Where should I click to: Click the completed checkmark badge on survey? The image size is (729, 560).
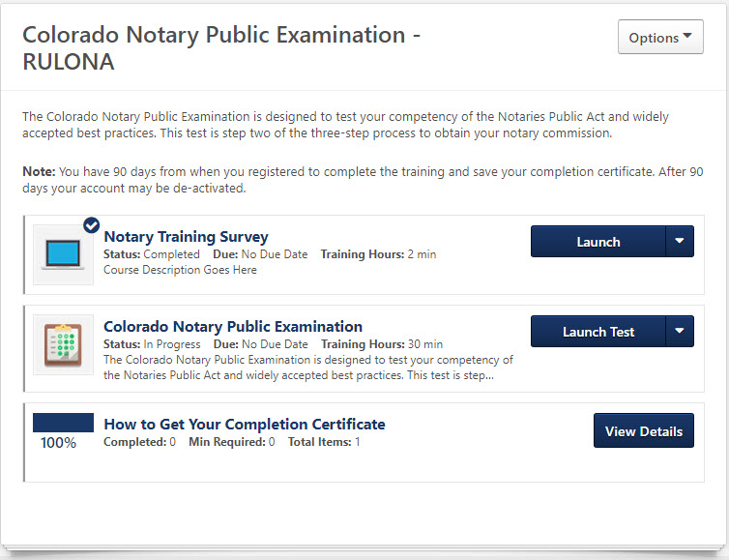coord(92,225)
